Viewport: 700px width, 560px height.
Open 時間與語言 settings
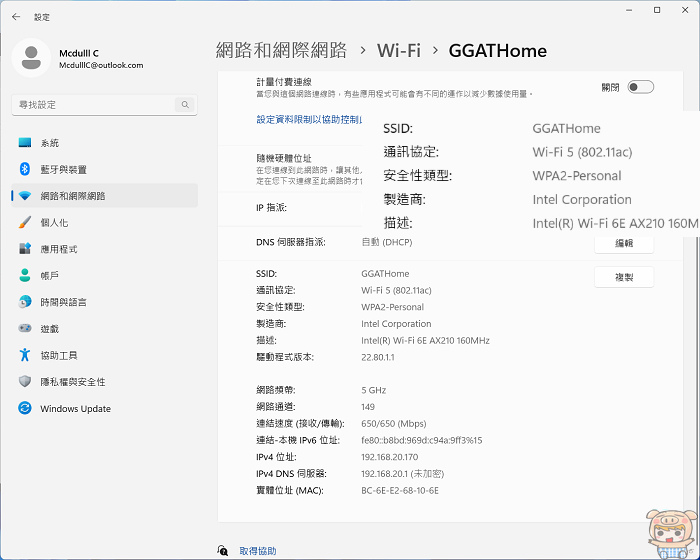(x=63, y=302)
